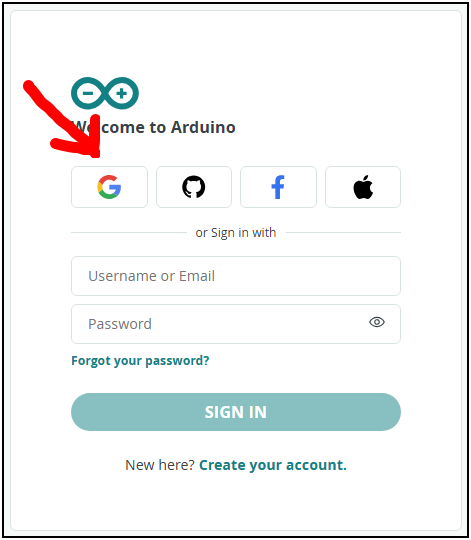Click the "New here?" text

pyautogui.click(x=160, y=465)
